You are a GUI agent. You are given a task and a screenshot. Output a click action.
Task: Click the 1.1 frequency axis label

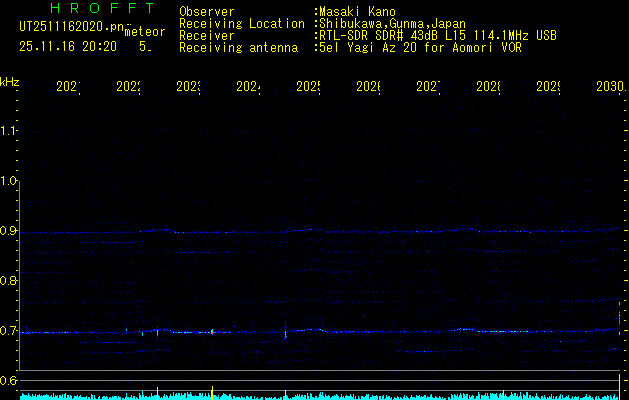pyautogui.click(x=9, y=131)
